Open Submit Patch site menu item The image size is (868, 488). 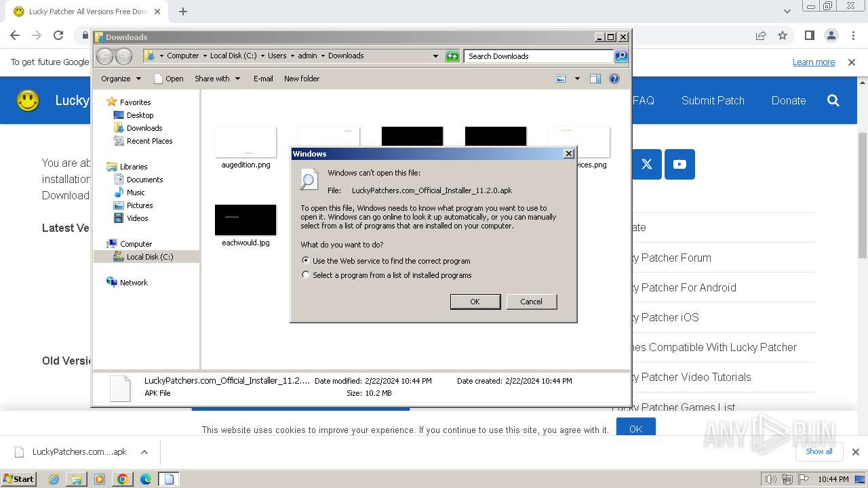(x=713, y=100)
